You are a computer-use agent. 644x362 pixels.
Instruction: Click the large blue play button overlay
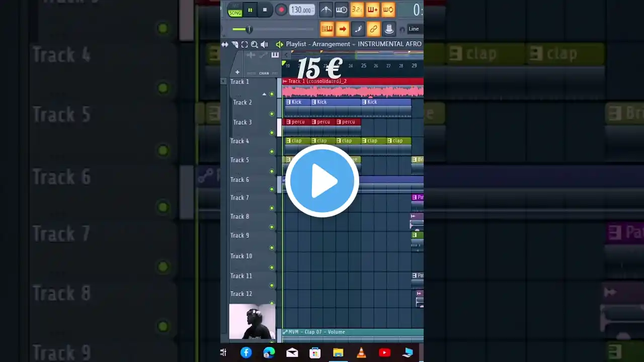(x=322, y=180)
